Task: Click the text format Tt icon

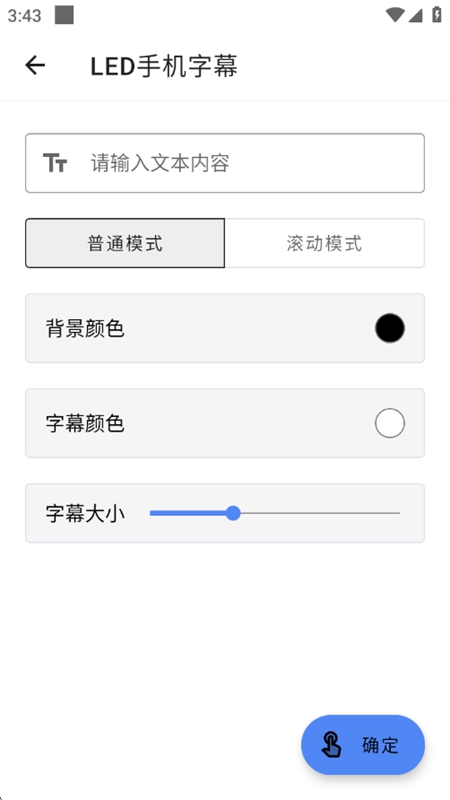Action: click(55, 163)
